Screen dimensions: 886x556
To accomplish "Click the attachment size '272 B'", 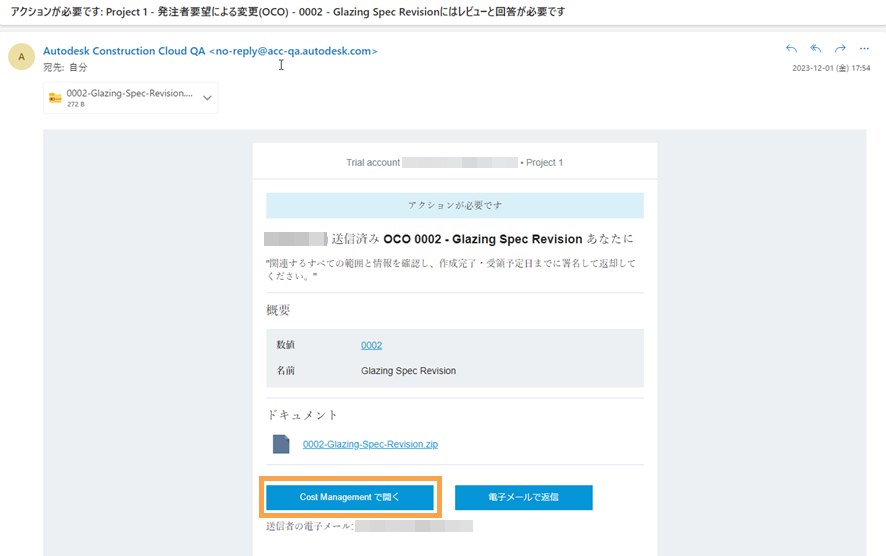I will coord(76,105).
